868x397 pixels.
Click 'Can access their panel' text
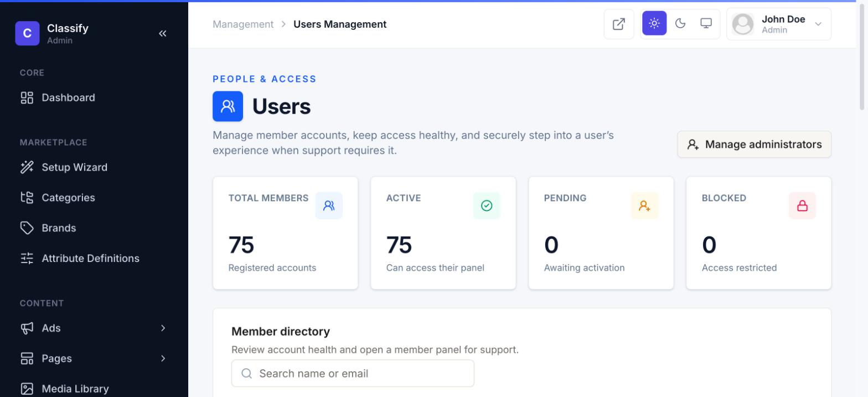tap(435, 268)
